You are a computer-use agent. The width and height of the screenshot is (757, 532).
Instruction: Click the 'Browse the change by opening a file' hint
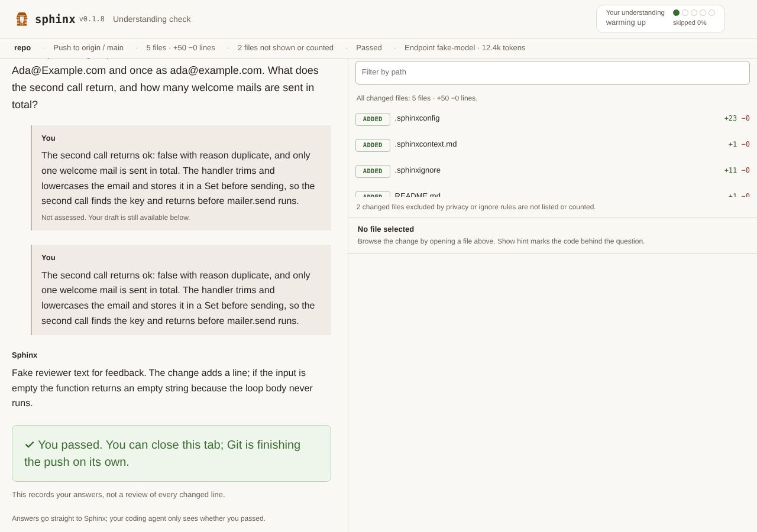tap(501, 241)
